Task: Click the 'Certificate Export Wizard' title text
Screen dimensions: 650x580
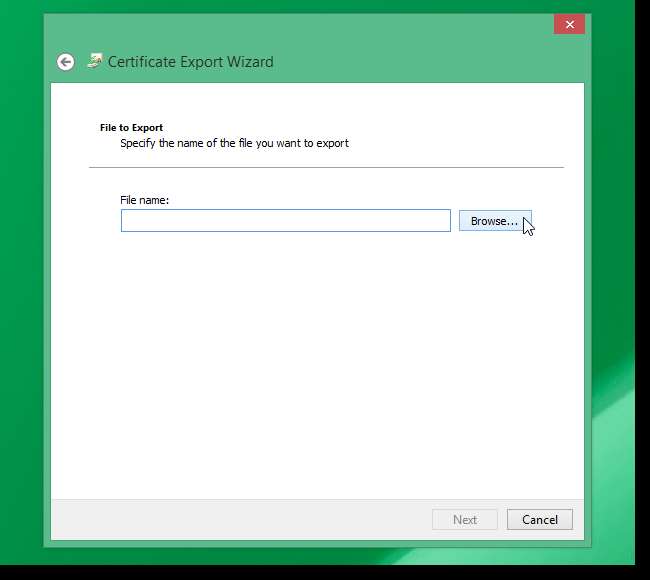Action: pos(191,62)
